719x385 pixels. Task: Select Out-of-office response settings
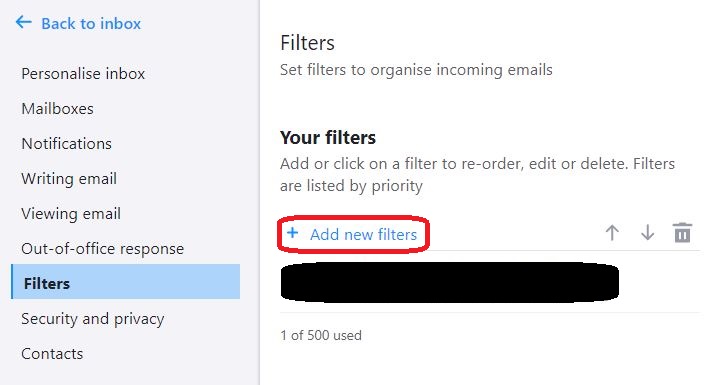click(102, 248)
